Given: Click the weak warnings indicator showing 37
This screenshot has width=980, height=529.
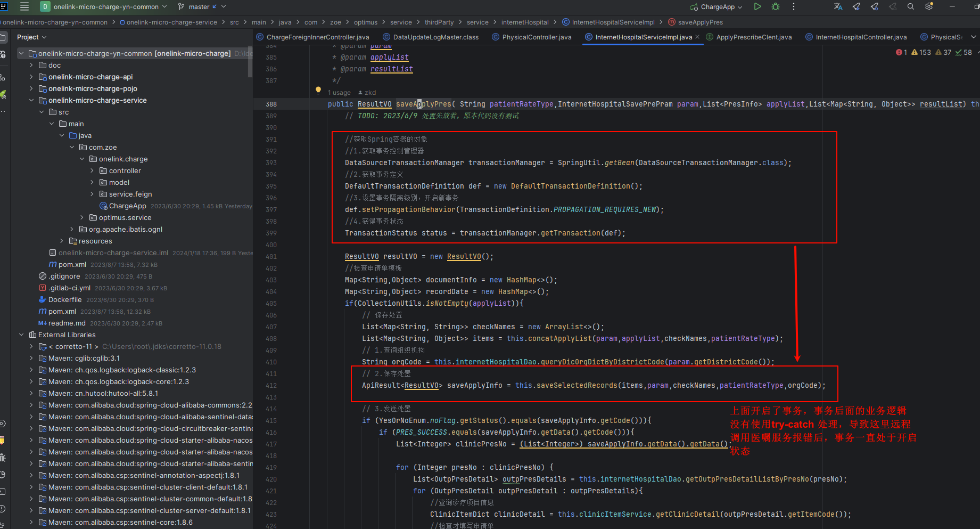Looking at the screenshot, I should pos(943,52).
